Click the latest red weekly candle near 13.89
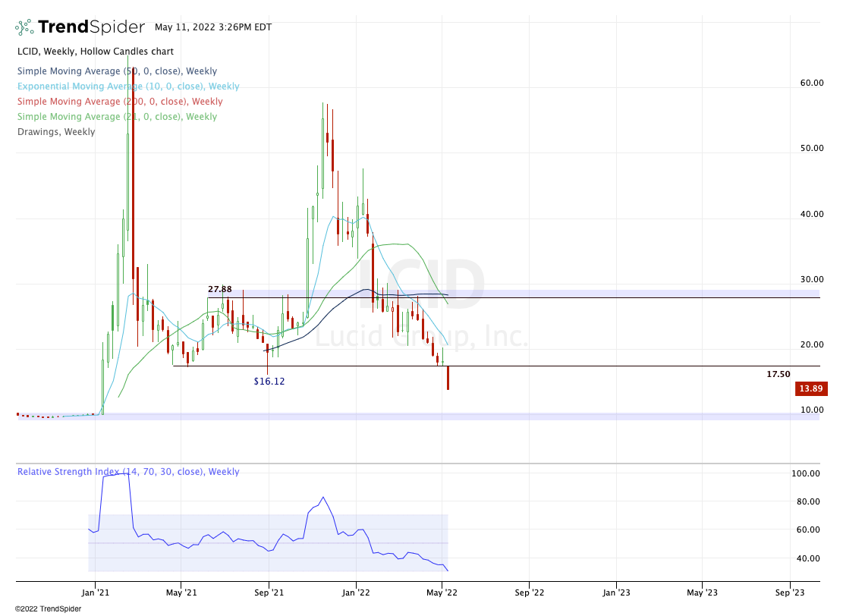The image size is (843, 616). tap(448, 378)
